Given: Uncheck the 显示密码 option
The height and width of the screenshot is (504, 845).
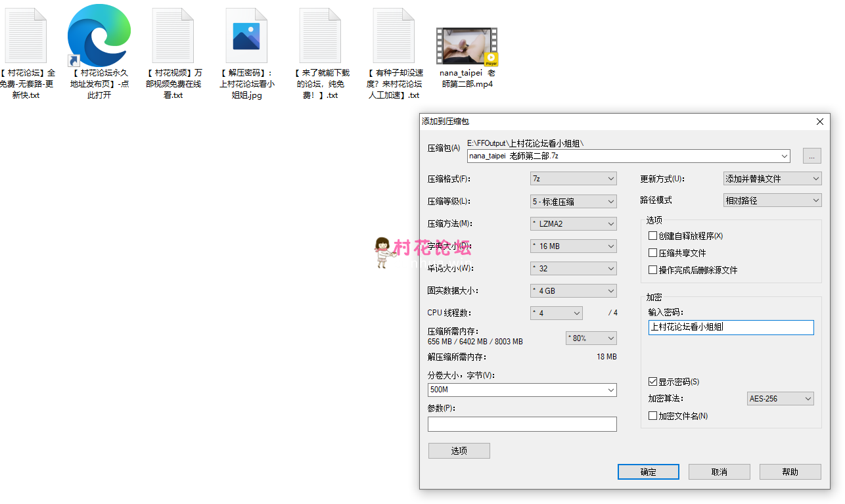Looking at the screenshot, I should 652,381.
